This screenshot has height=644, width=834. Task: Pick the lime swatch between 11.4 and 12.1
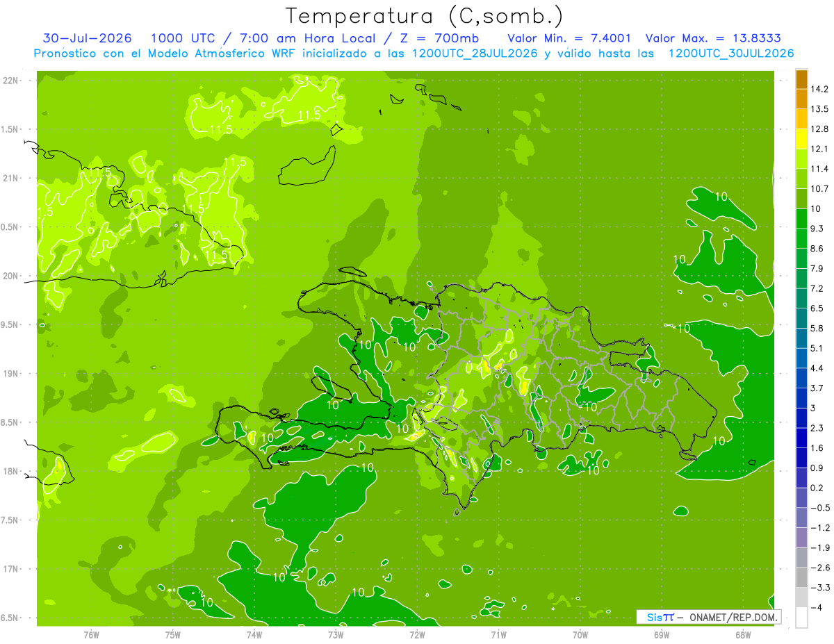click(x=801, y=158)
